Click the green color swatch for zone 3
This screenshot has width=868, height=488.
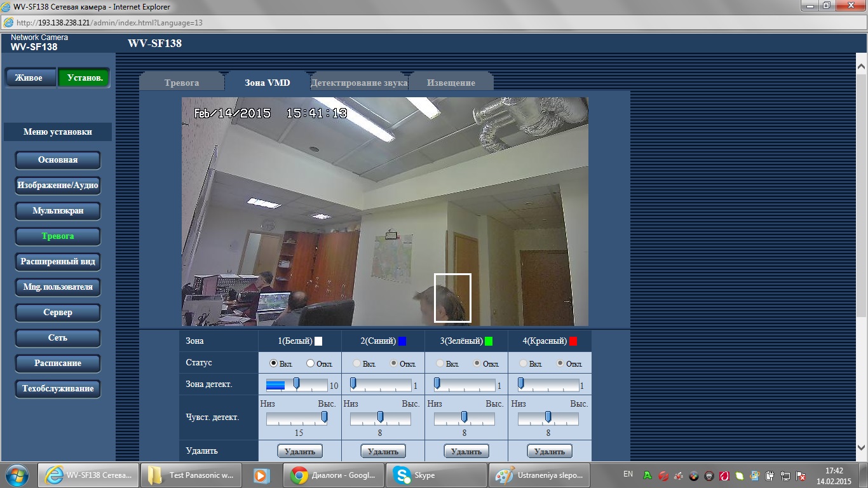[489, 341]
